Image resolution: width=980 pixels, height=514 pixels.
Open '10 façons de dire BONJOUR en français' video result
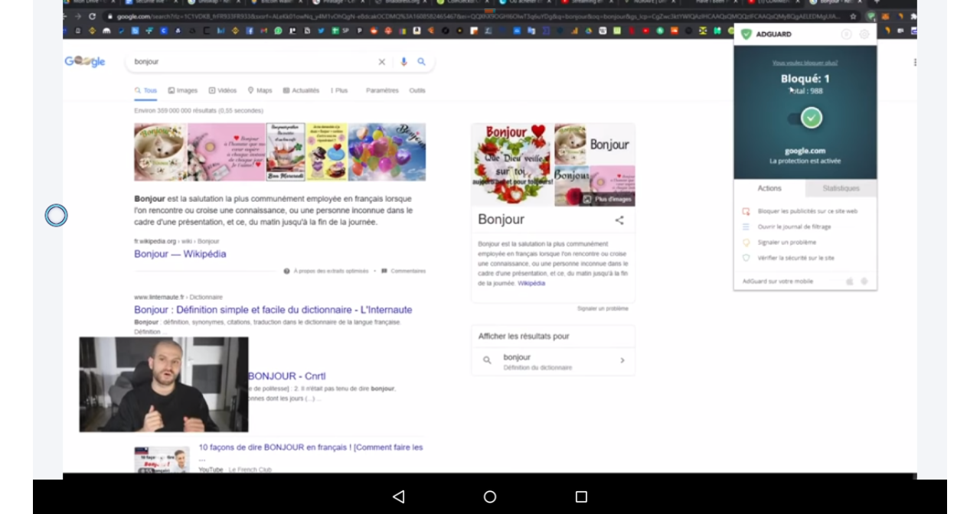311,447
